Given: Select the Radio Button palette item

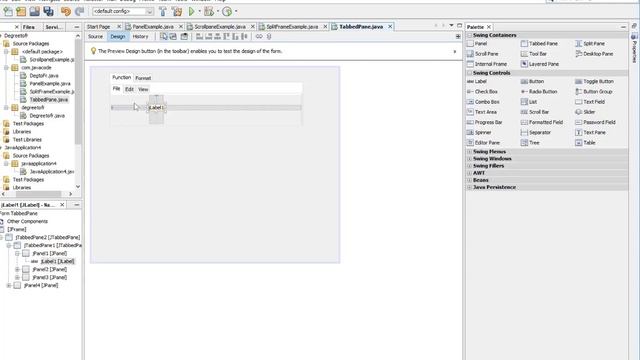Looking at the screenshot, I should click(539, 92).
